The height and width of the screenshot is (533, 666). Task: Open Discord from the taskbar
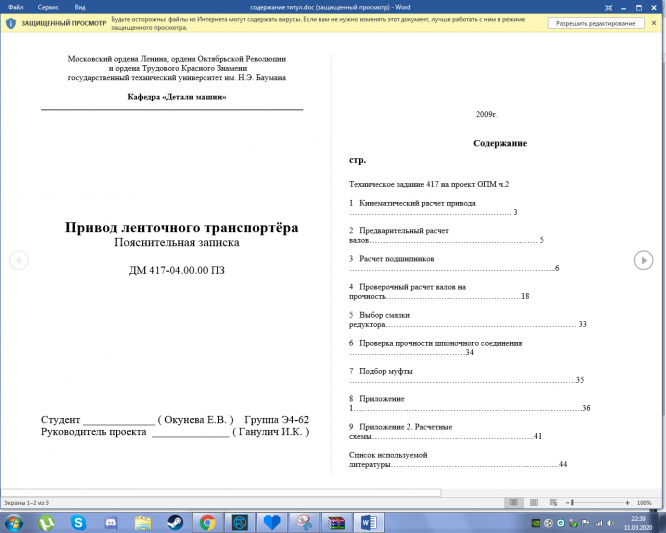[110, 522]
